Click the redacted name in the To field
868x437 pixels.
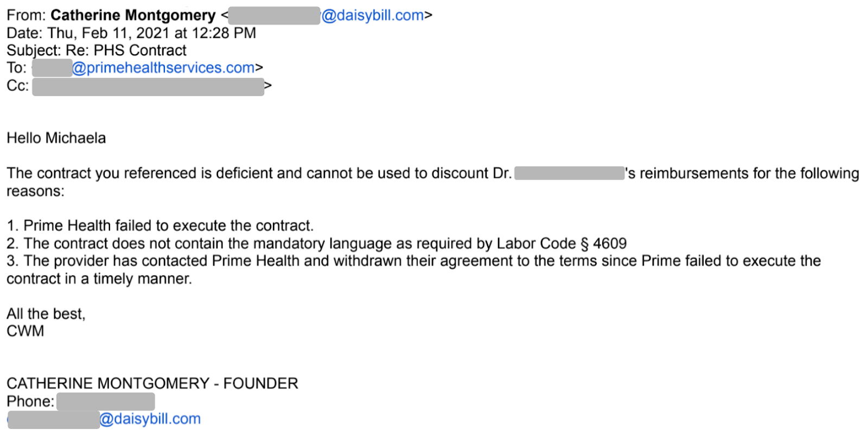click(52, 68)
